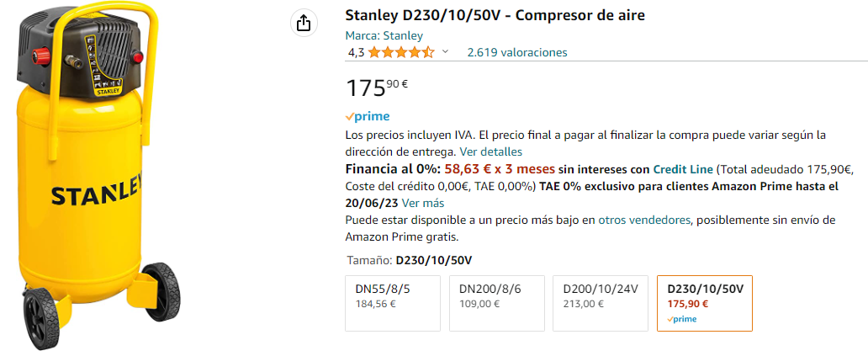Click the product title Stanley D230/10/50V

(x=495, y=16)
